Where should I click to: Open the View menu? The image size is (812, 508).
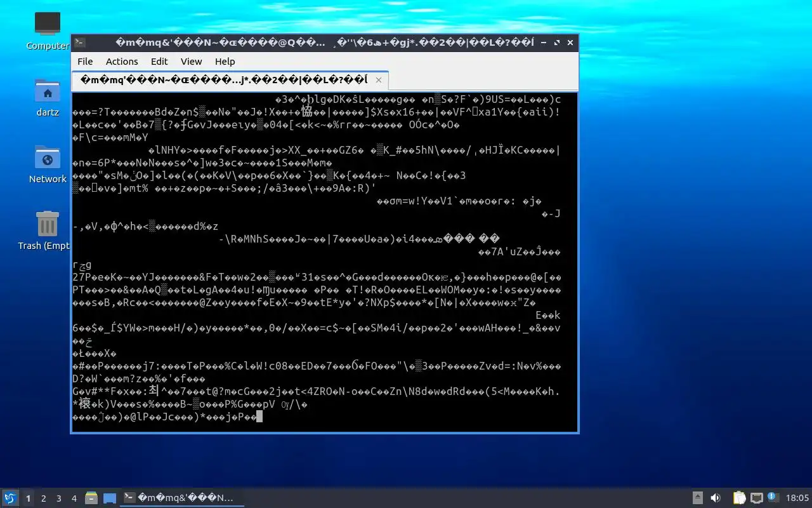pyautogui.click(x=191, y=62)
